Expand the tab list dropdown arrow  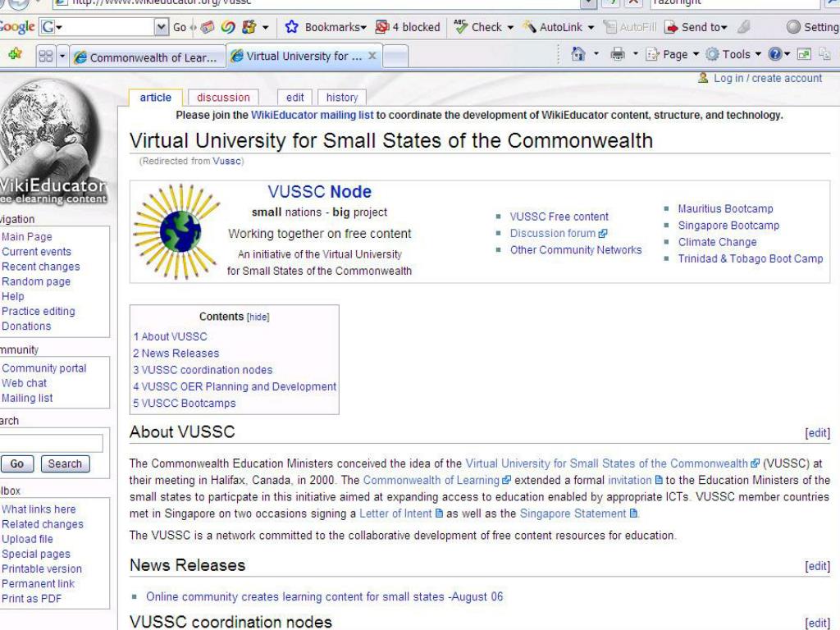click(x=62, y=56)
